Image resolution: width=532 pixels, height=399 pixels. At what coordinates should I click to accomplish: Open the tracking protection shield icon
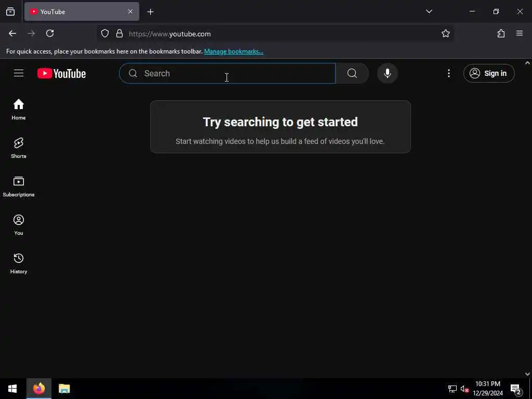point(105,33)
